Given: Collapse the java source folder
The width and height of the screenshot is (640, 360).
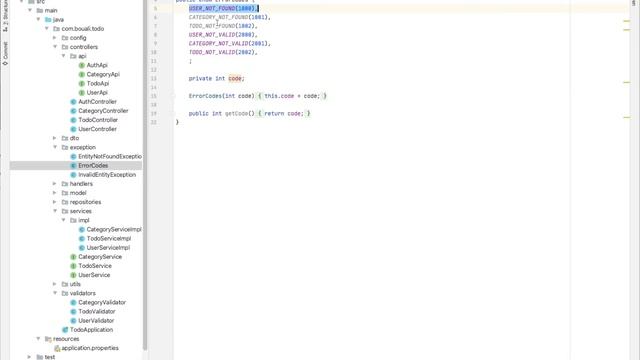Looking at the screenshot, I should 38,19.
